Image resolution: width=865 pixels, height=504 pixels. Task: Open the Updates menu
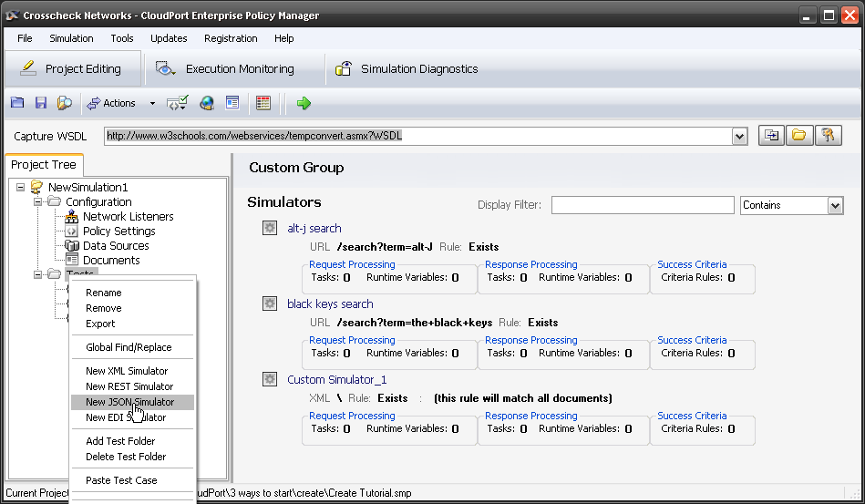tap(169, 38)
